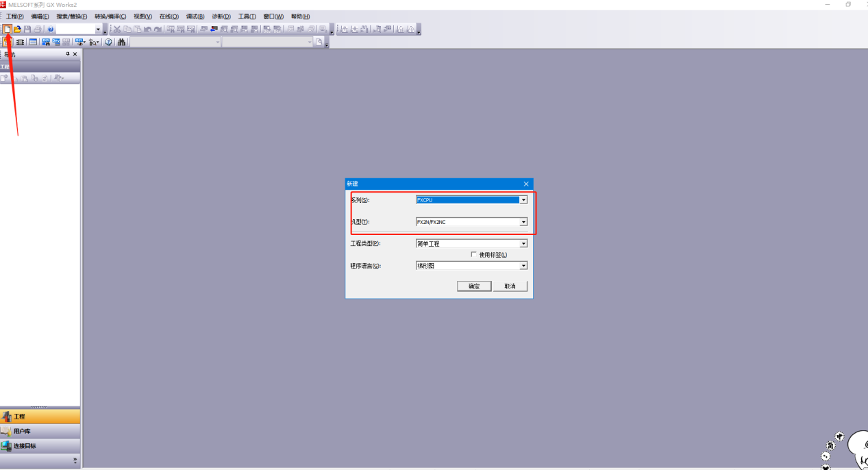Screen dimensions: 868x470
Task: Click the 确定 button in dialog
Action: pyautogui.click(x=474, y=286)
